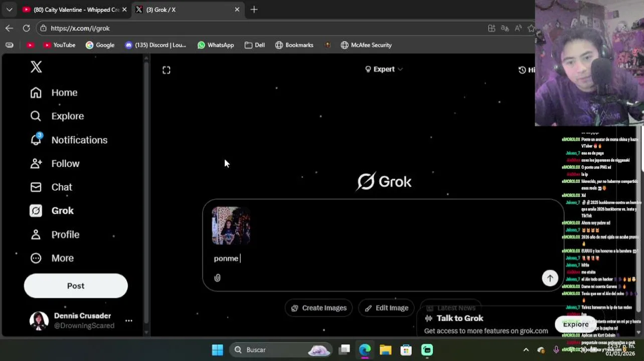Open Google bookmark

tap(100, 45)
